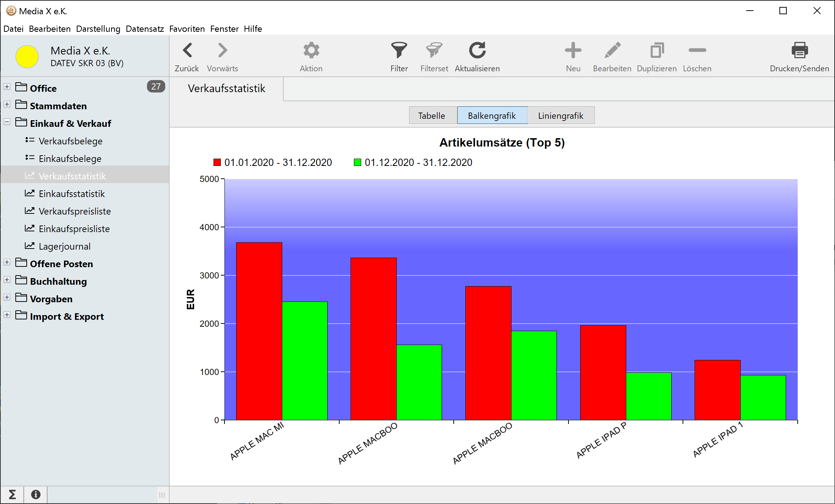Click the Buchhaltung folder icon
Screen dimensions: 835x504
click(21, 280)
